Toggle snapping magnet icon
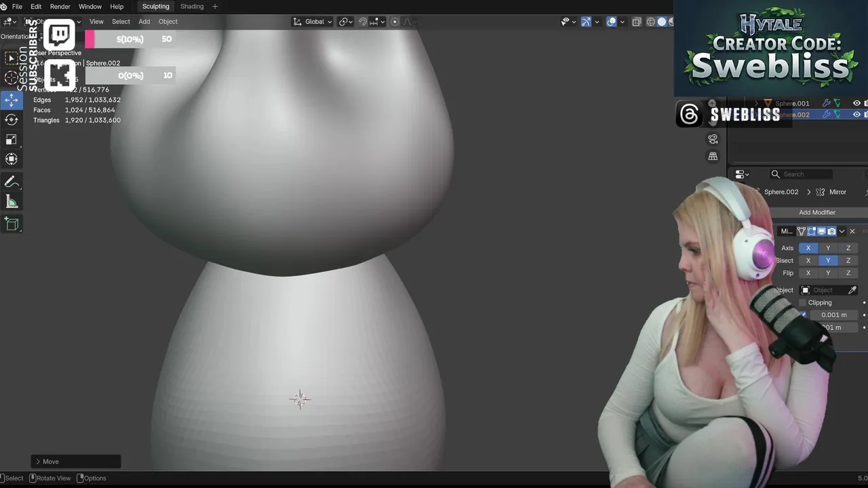 362,22
